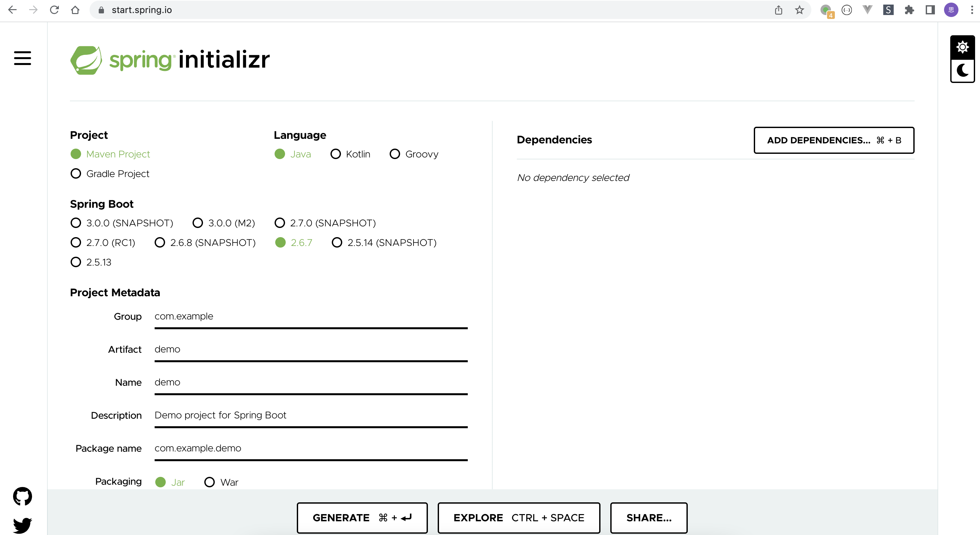View site security lock info
The image size is (980, 535).
tap(101, 10)
